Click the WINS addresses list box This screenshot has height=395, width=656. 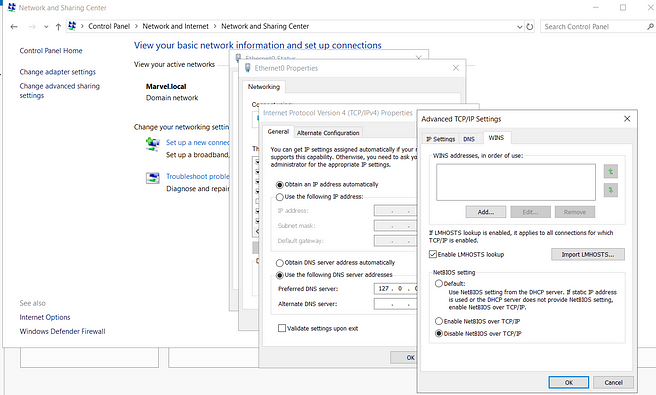tap(515, 182)
